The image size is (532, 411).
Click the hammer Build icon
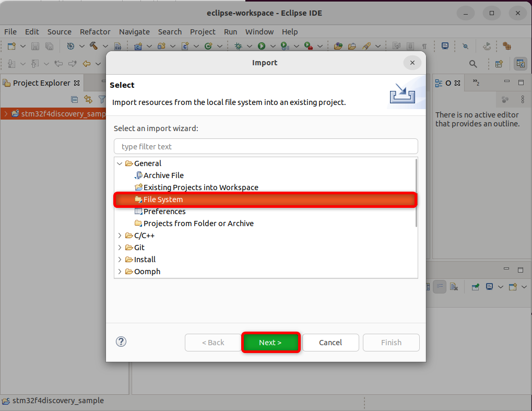pyautogui.click(x=93, y=46)
